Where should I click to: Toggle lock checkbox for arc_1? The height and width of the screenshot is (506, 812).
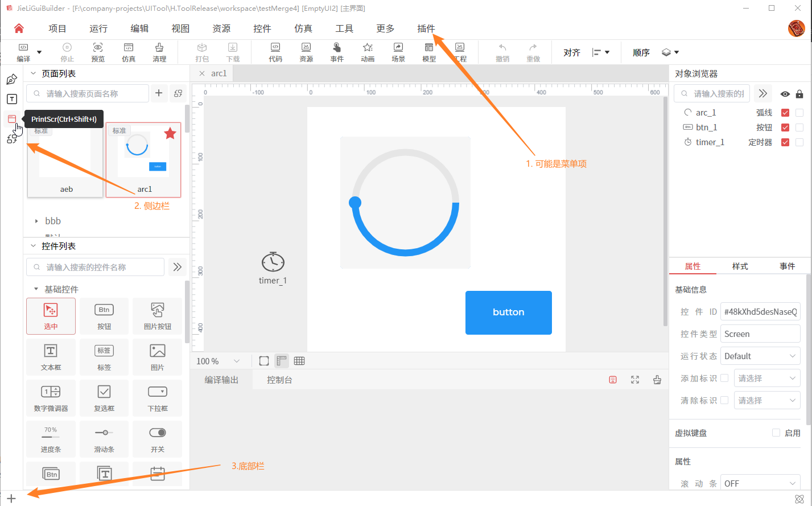[799, 113]
